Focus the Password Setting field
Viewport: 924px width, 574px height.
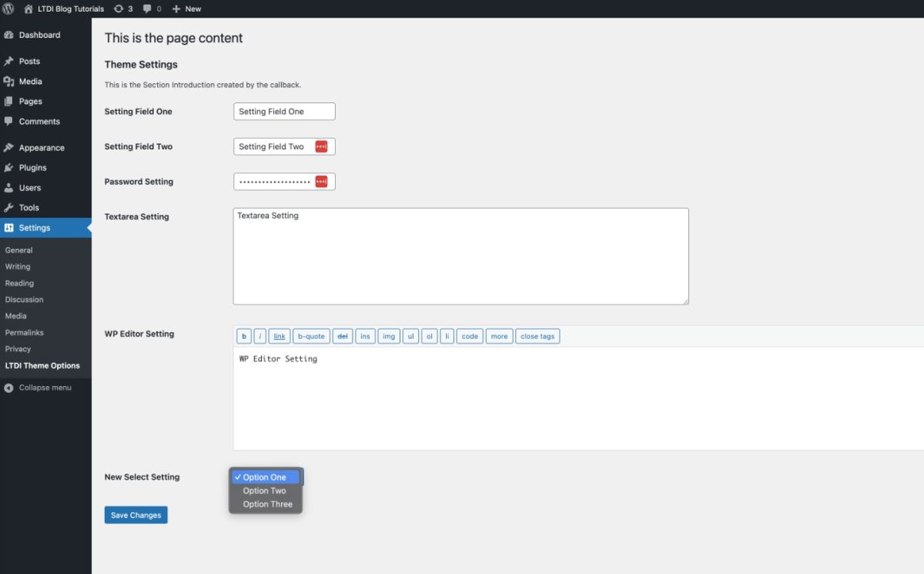pyautogui.click(x=284, y=182)
